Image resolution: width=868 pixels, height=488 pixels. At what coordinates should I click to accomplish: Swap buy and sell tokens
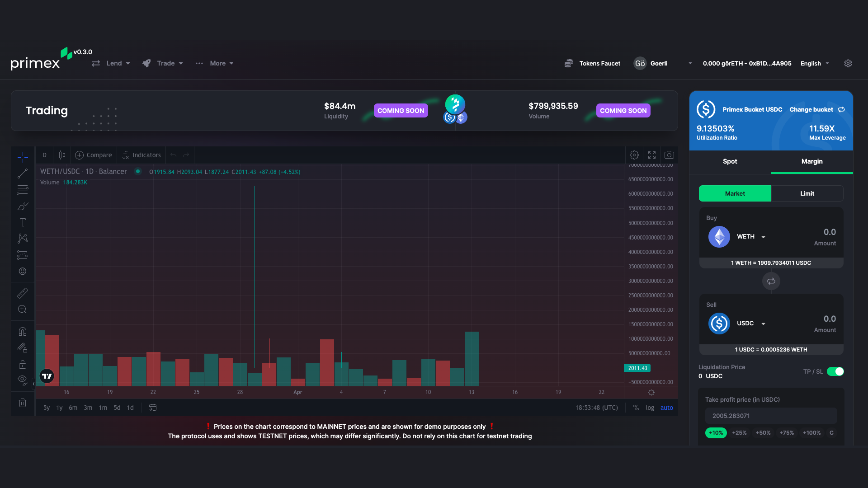click(771, 281)
